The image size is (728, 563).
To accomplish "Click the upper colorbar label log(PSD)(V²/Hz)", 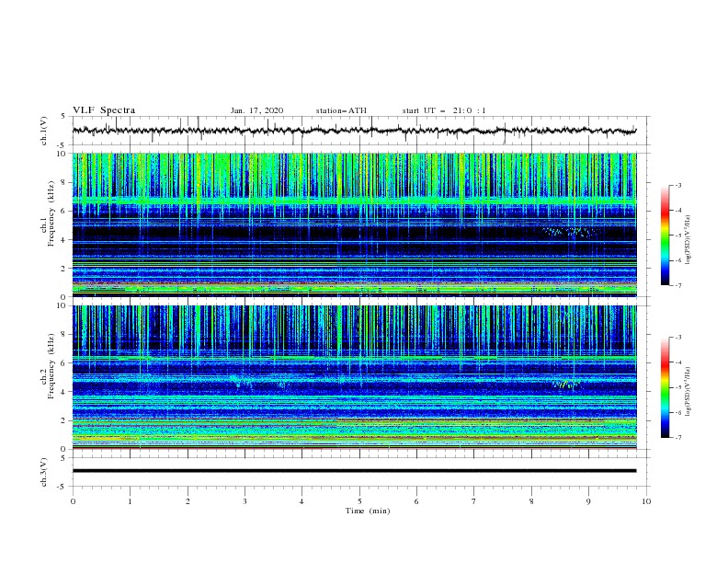I will pyautogui.click(x=688, y=240).
